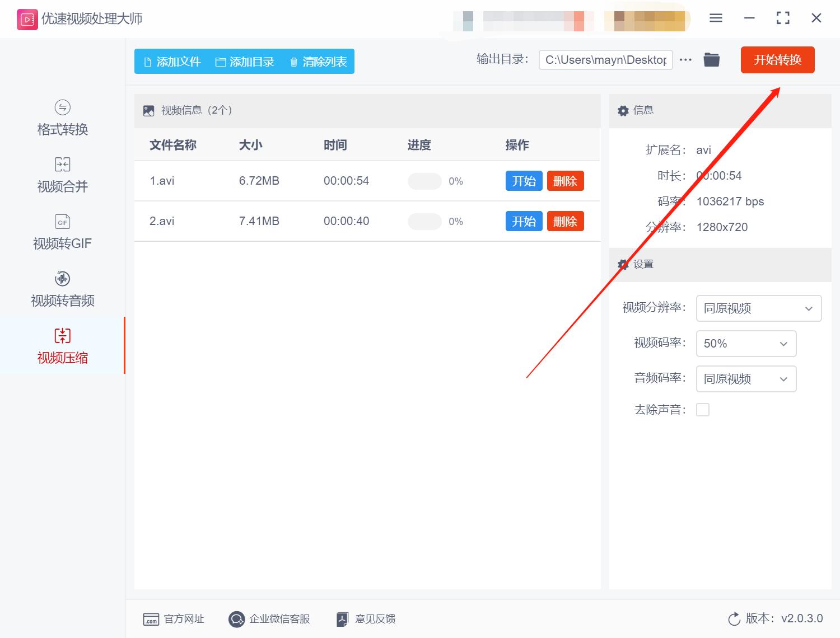
Task: Click the 信息 gear panel icon
Action: pyautogui.click(x=623, y=110)
